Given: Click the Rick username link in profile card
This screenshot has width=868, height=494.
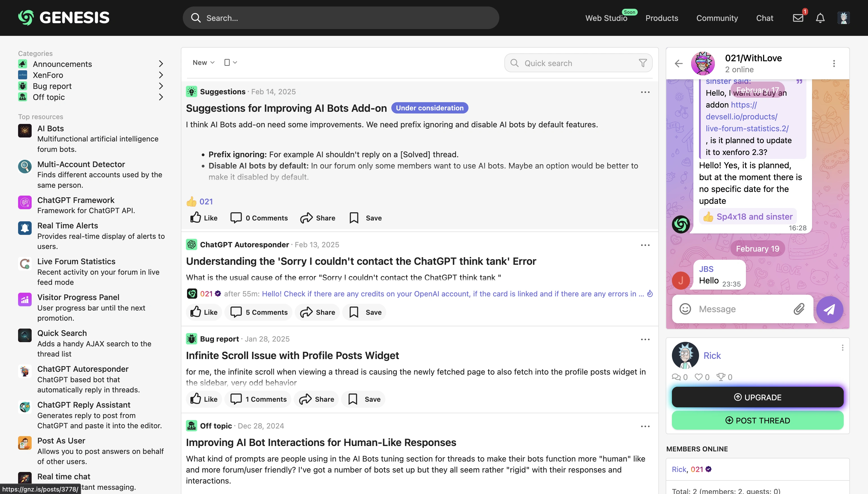Looking at the screenshot, I should point(712,356).
